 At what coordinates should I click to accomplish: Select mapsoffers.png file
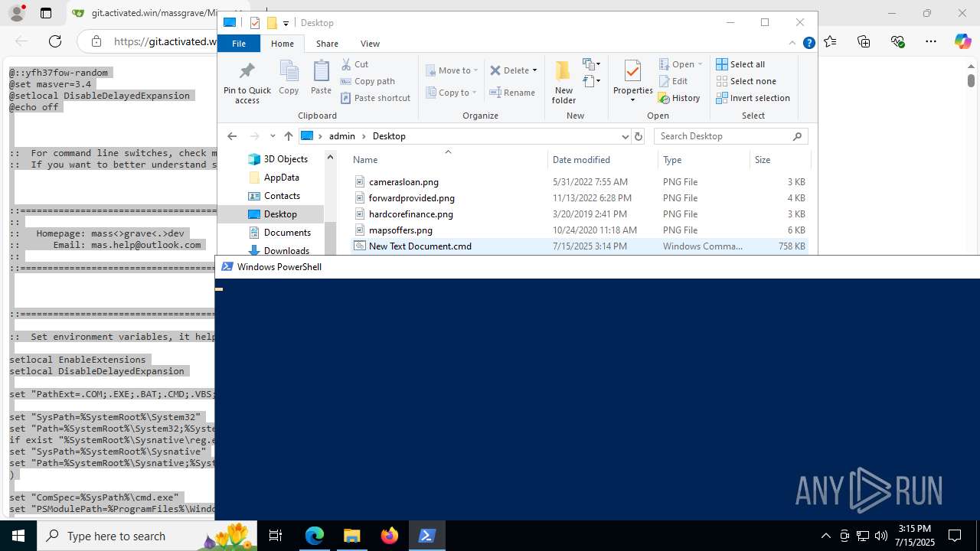click(x=580, y=230)
